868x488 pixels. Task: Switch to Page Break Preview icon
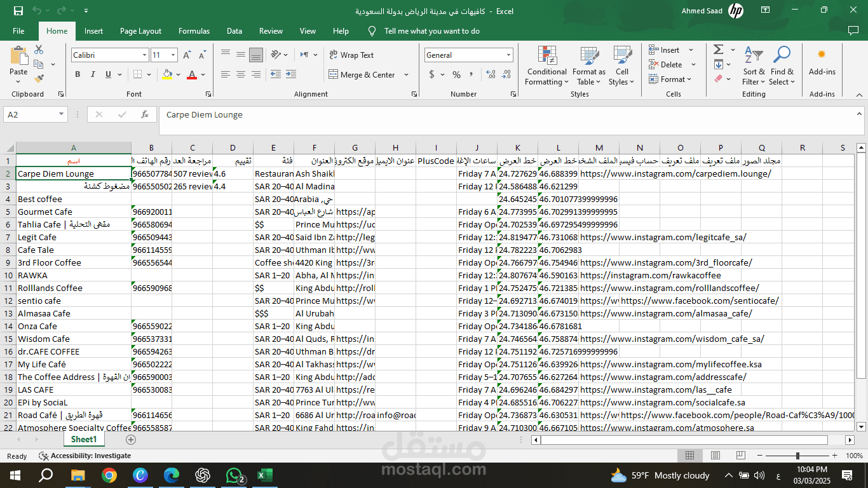740,456
